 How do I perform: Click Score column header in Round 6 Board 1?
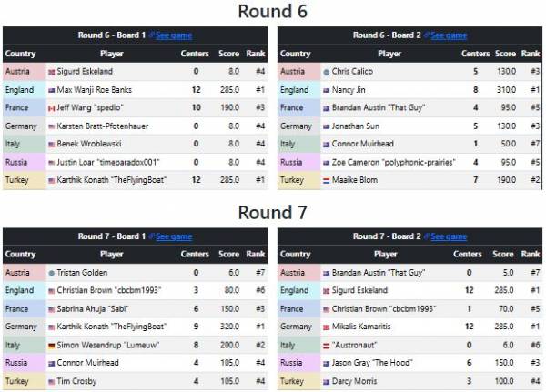(228, 54)
